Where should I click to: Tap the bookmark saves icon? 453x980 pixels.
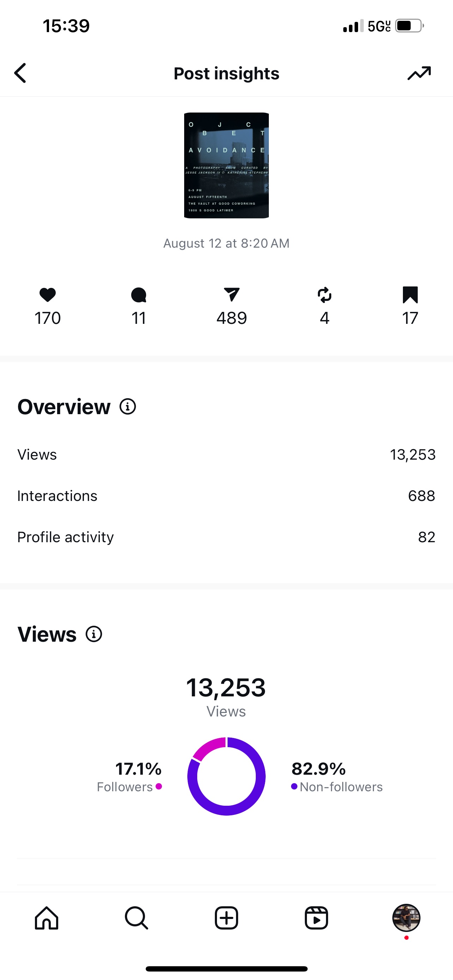[410, 295]
